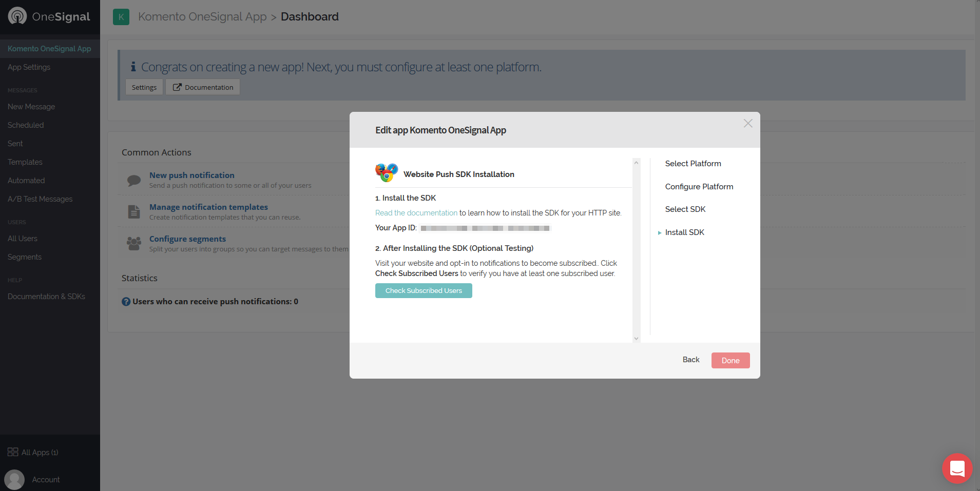View All Users
This screenshot has width=980, height=491.
click(23, 239)
